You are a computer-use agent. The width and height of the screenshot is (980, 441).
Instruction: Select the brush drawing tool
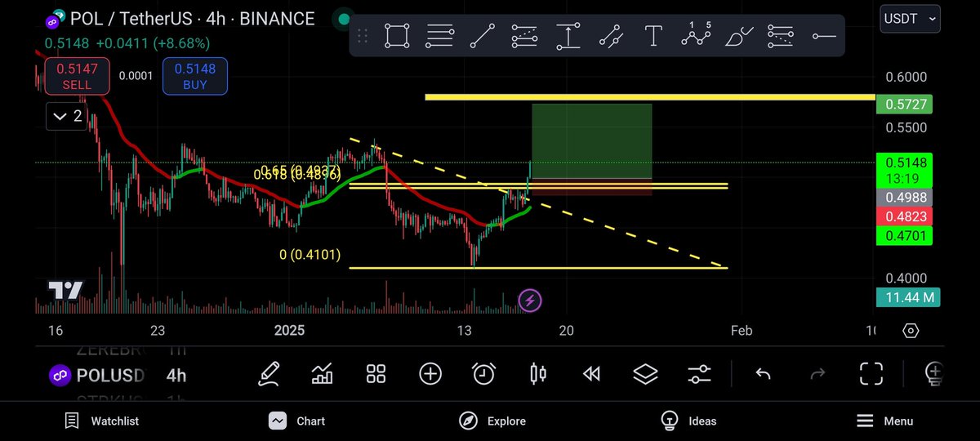point(739,36)
